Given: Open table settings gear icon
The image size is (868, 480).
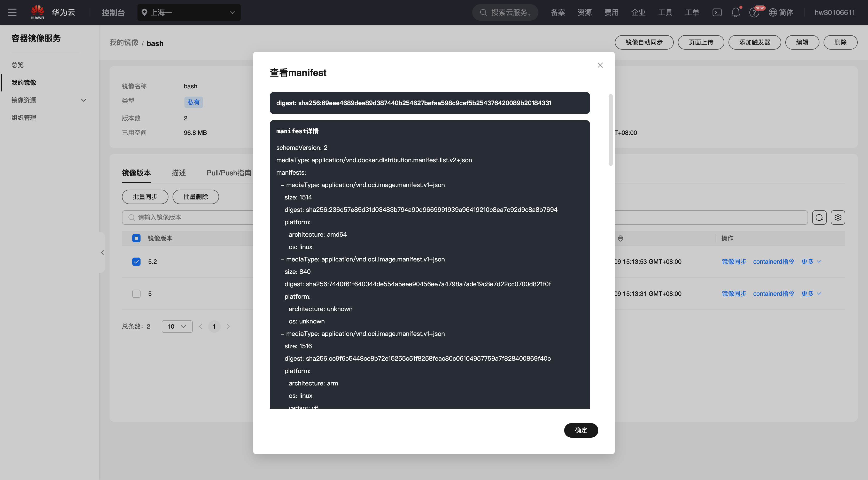Looking at the screenshot, I should [838, 218].
